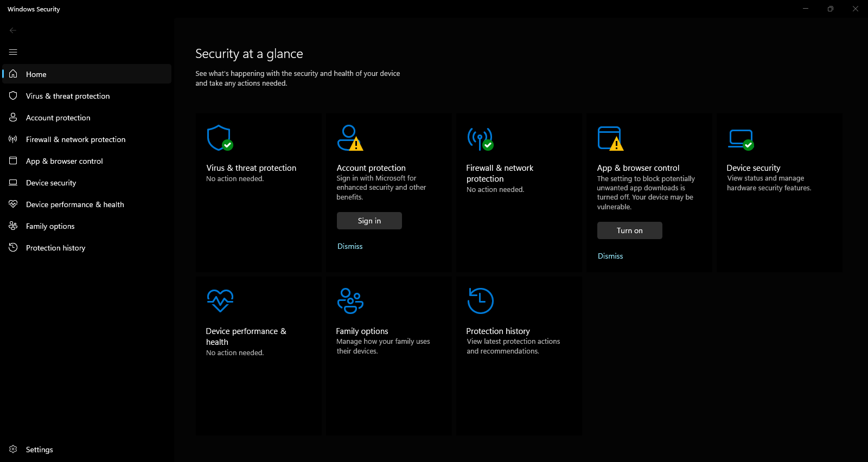868x462 pixels.
Task: Open the Family options people tile icon
Action: (350, 301)
